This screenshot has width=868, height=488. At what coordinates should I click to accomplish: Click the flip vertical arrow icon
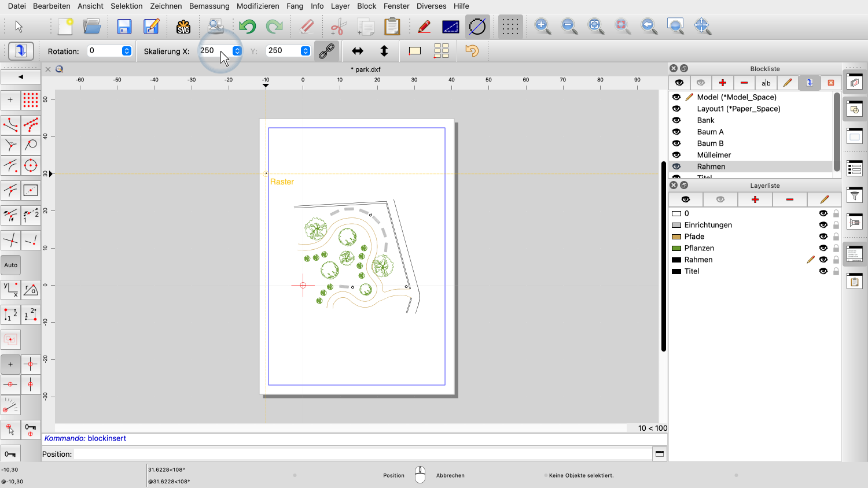click(x=384, y=51)
